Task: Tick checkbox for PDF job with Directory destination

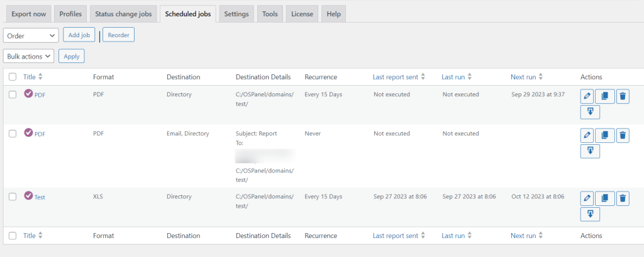Action: tap(13, 94)
